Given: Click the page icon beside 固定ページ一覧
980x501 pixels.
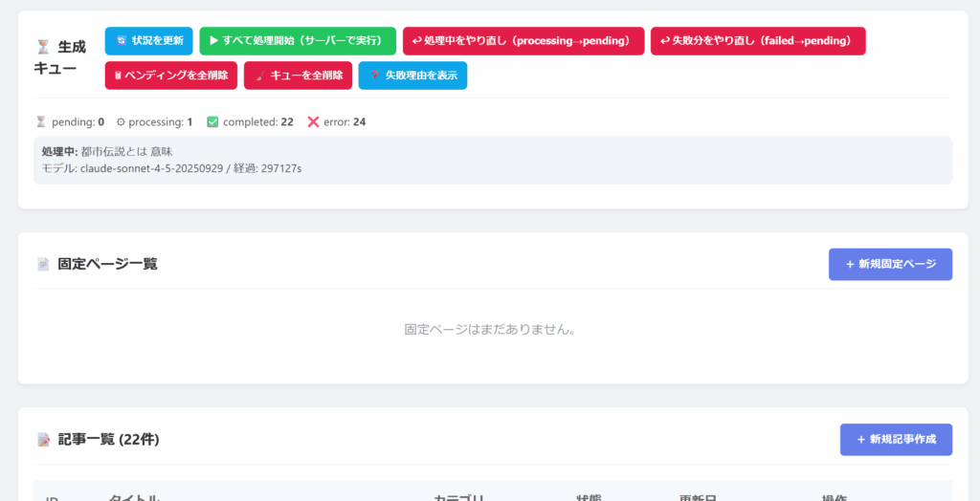Looking at the screenshot, I should (43, 264).
